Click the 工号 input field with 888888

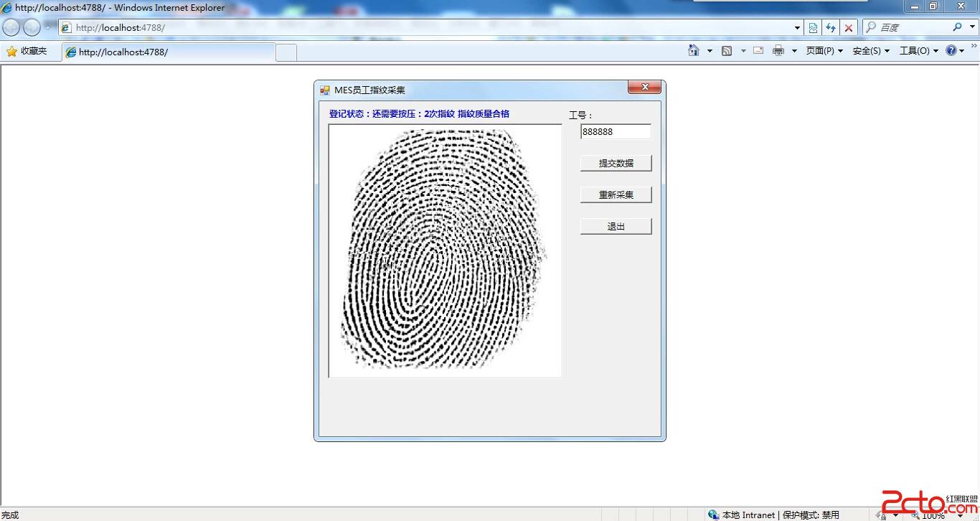pyautogui.click(x=616, y=132)
